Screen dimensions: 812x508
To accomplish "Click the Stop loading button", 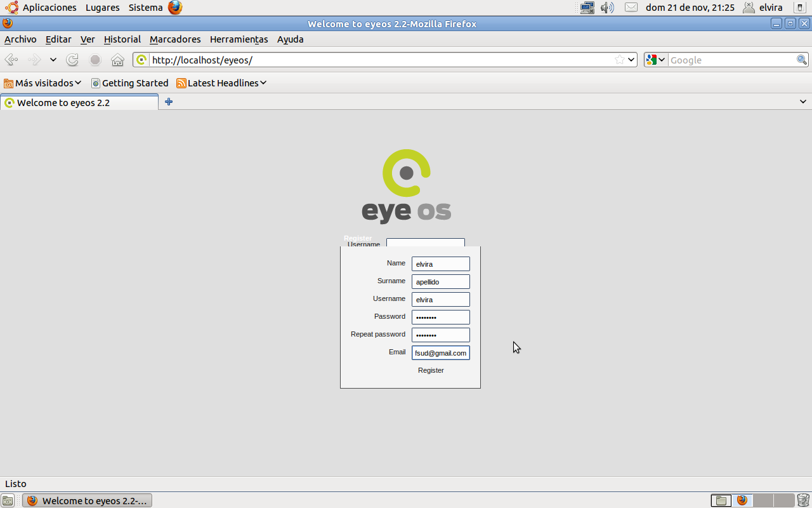I will 95,60.
